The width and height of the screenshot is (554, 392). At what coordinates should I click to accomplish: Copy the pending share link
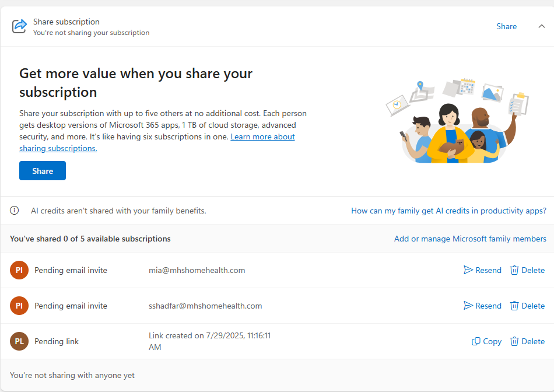(x=486, y=341)
